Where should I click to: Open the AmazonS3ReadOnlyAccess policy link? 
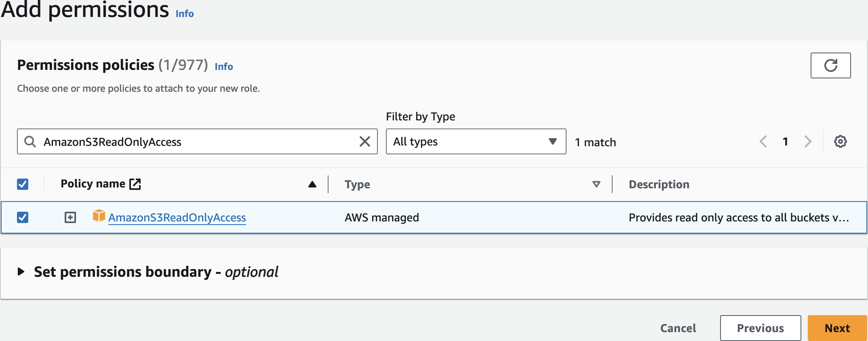177,217
